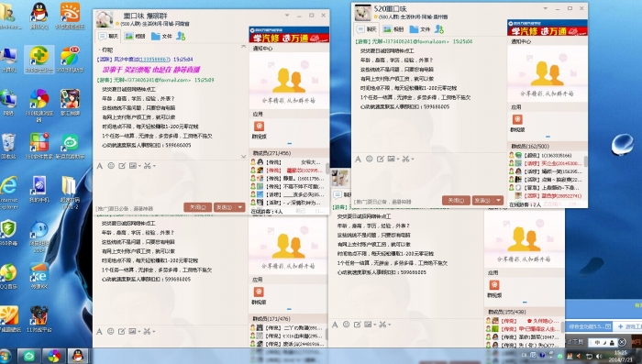Open font settings in 520重口味 window
642x364 pixels.
[359, 159]
